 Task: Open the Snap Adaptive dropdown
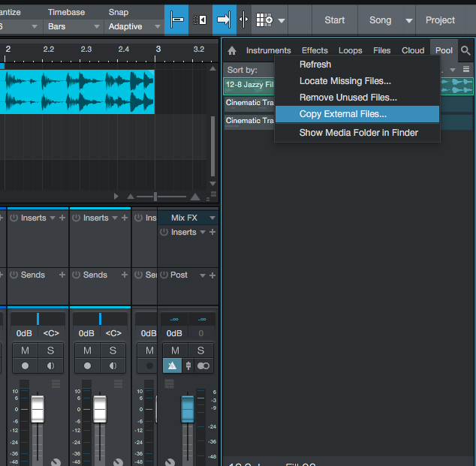pyautogui.click(x=134, y=26)
